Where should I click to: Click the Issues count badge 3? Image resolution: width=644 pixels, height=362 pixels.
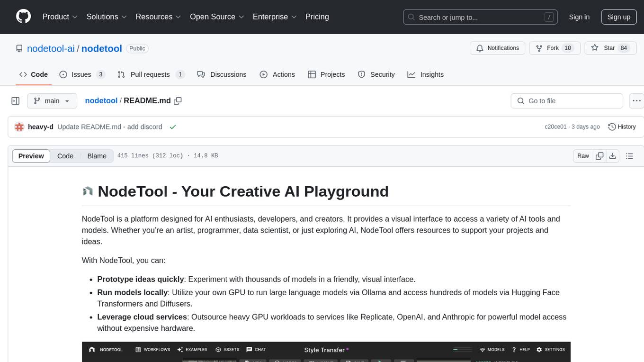point(100,74)
